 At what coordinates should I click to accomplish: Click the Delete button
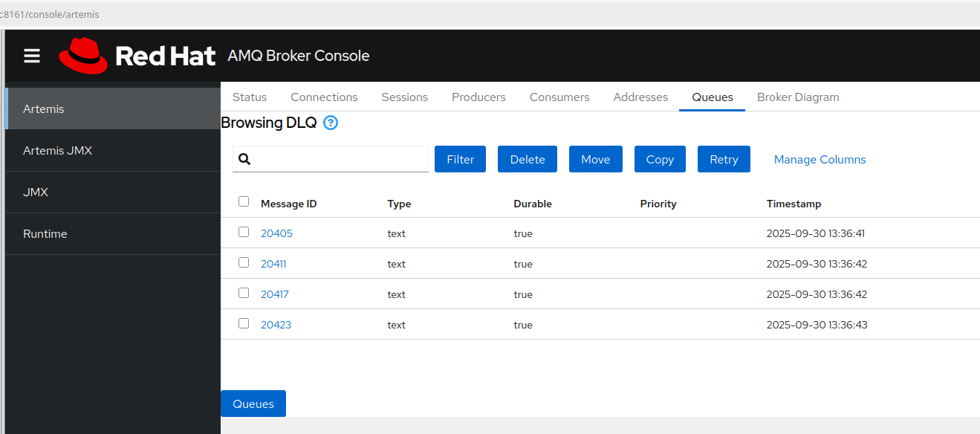[528, 159]
